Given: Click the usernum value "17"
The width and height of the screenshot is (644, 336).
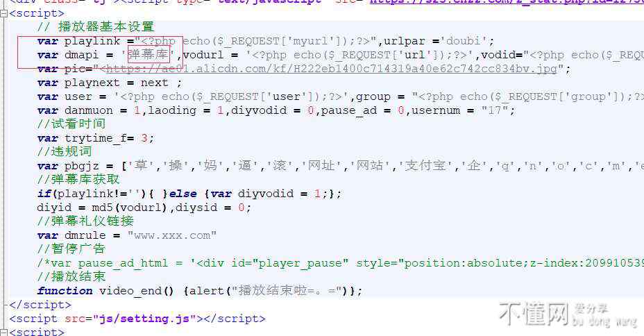Looking at the screenshot, I should (x=495, y=110).
